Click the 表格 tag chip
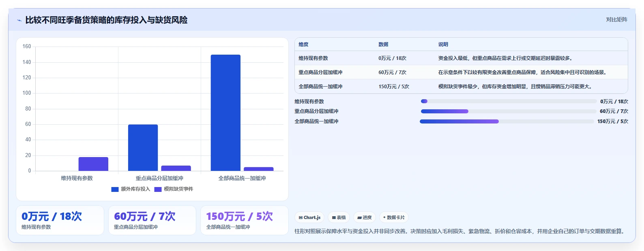This screenshot has width=644, height=251. point(339,217)
